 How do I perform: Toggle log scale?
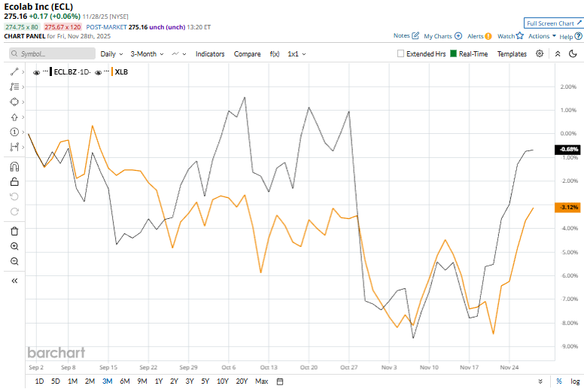(x=575, y=381)
